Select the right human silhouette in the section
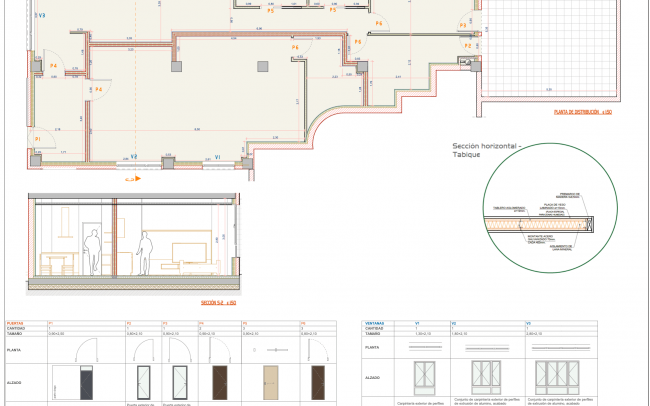 pyautogui.click(x=146, y=252)
